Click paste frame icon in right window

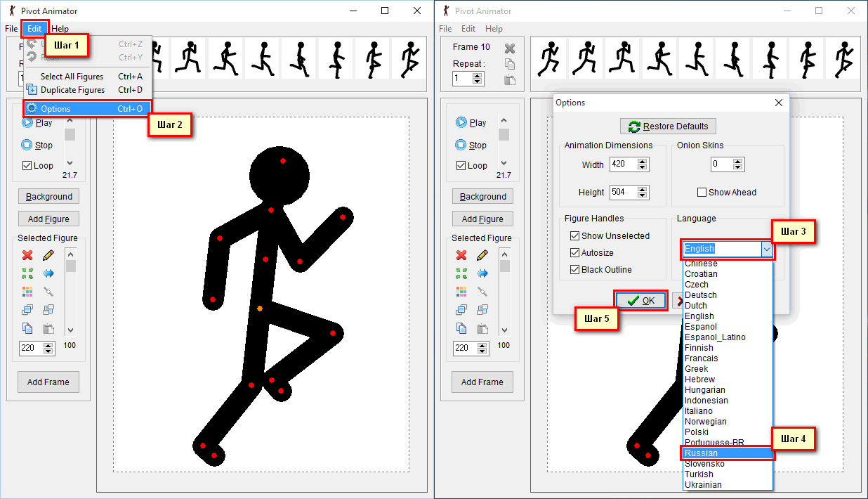(510, 79)
